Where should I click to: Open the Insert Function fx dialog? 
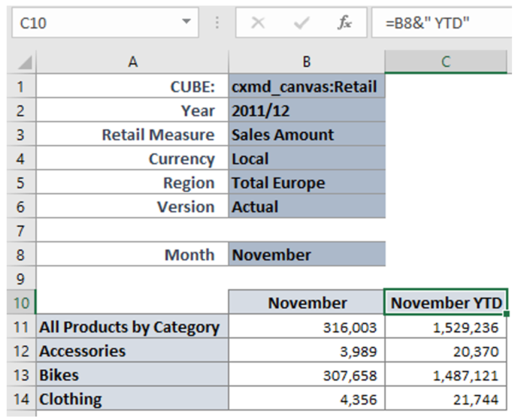[345, 23]
